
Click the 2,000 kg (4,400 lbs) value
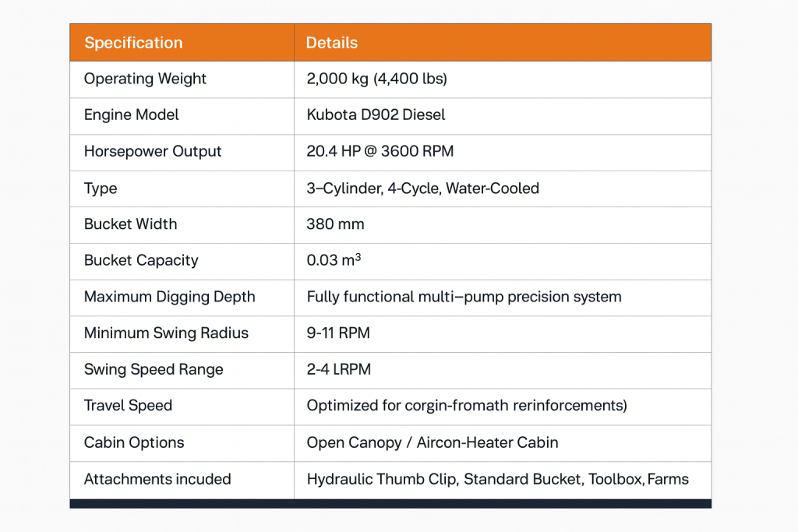pyautogui.click(x=376, y=79)
